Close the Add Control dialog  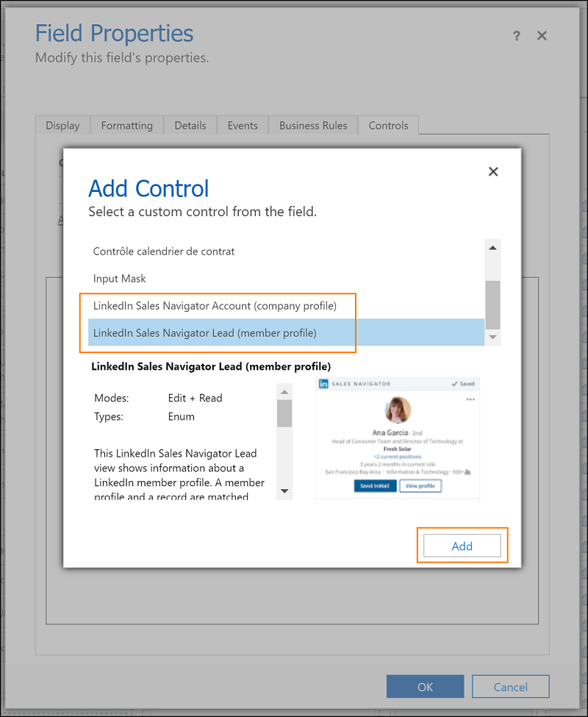click(x=493, y=171)
